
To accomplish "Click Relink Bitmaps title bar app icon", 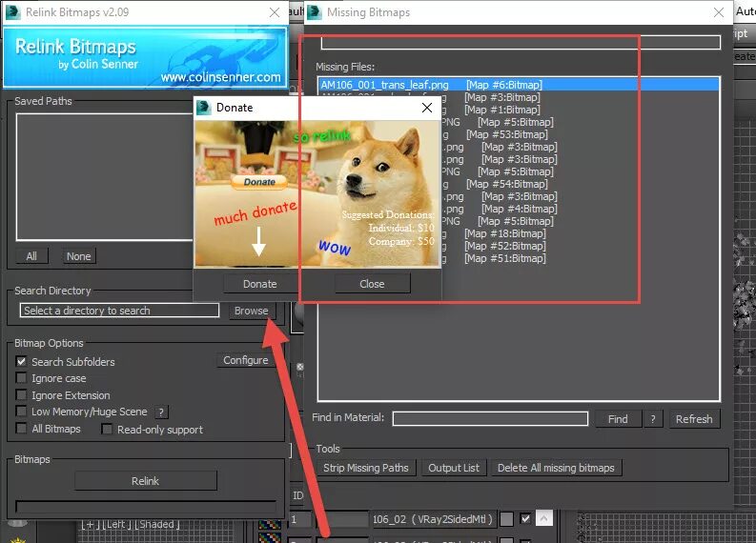I will pos(12,12).
